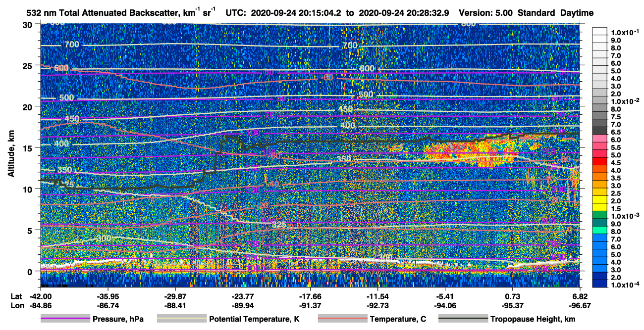Click the 'Tropopause Height, km' legend label
Screen dimensions: 644x330
533,320
